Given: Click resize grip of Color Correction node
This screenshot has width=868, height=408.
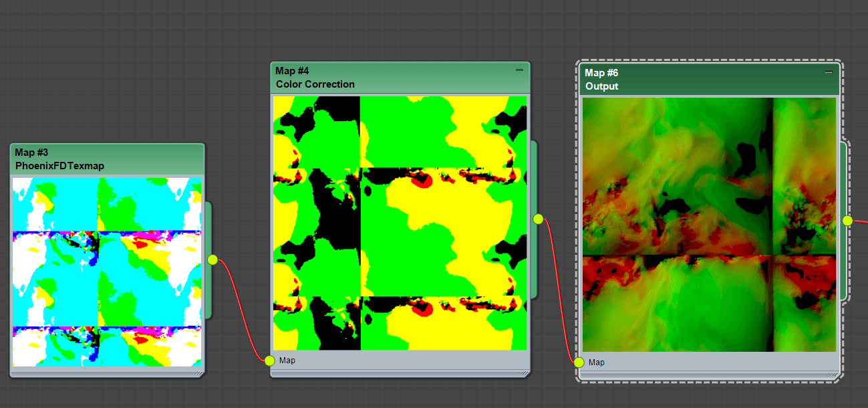Looking at the screenshot, I should pos(524,374).
